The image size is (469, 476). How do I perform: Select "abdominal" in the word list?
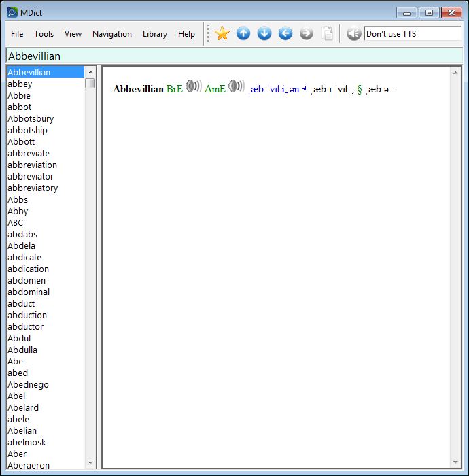[x=29, y=292]
